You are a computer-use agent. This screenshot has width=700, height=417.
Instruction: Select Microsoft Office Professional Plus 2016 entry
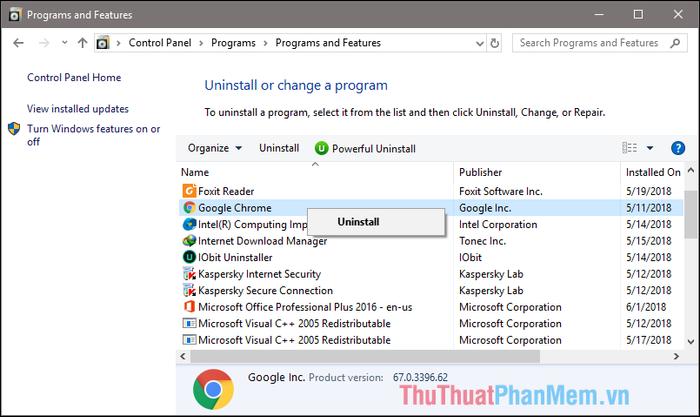click(305, 307)
